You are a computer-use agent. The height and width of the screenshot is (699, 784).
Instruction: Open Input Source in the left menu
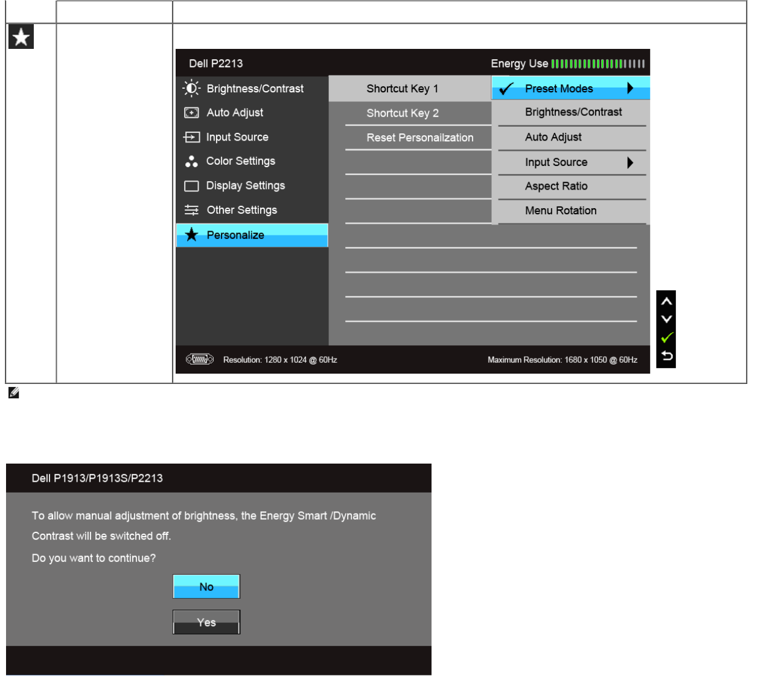pyautogui.click(x=252, y=137)
